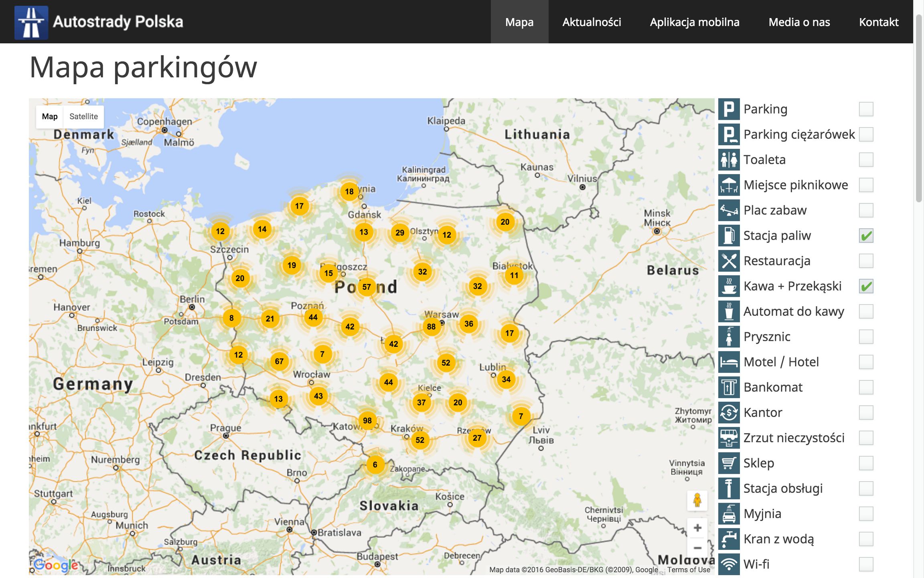Click the 98 cluster marker near Katowice

coord(367,420)
